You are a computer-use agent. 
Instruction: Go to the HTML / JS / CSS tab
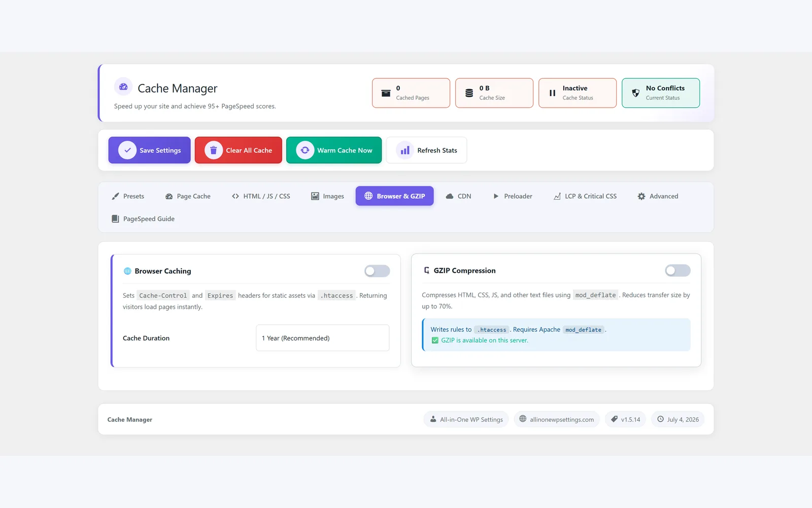[x=261, y=196]
